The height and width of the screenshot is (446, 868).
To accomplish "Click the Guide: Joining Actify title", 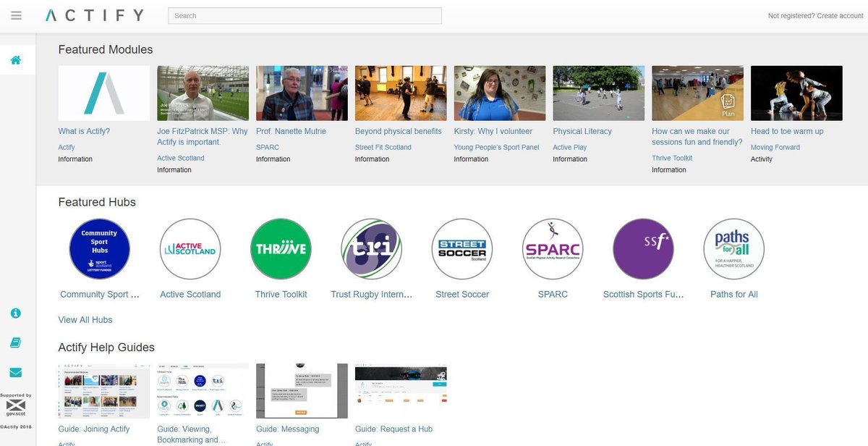I will pos(94,429).
